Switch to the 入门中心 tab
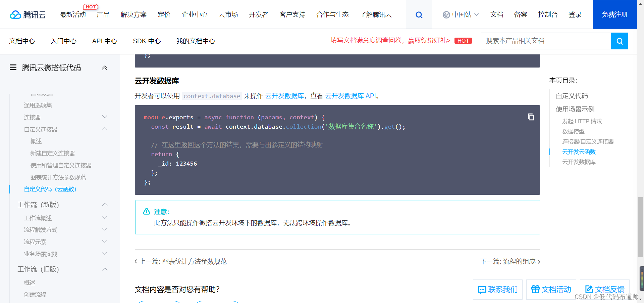Image resolution: width=644 pixels, height=303 pixels. coord(63,41)
